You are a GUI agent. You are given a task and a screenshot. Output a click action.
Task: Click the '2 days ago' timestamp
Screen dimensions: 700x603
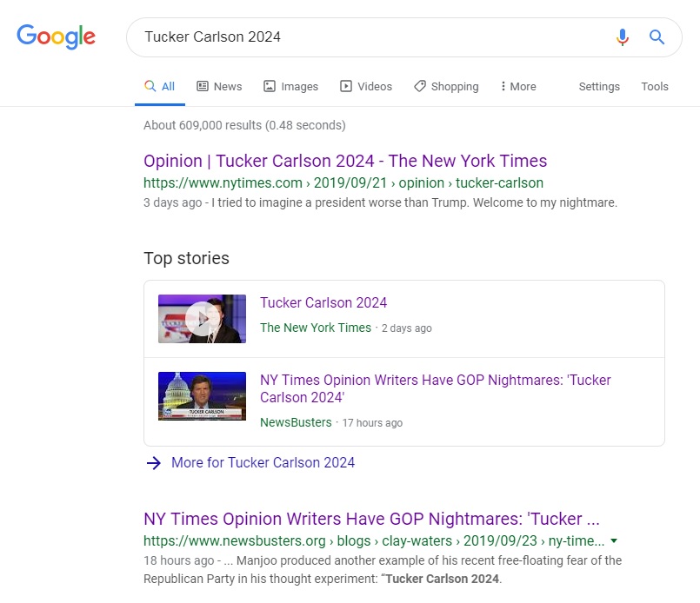click(x=407, y=328)
